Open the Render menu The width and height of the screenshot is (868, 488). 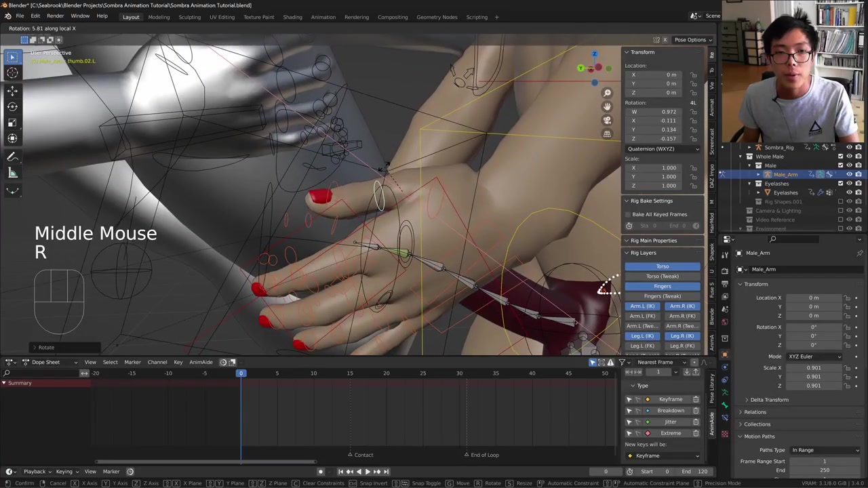tap(55, 16)
